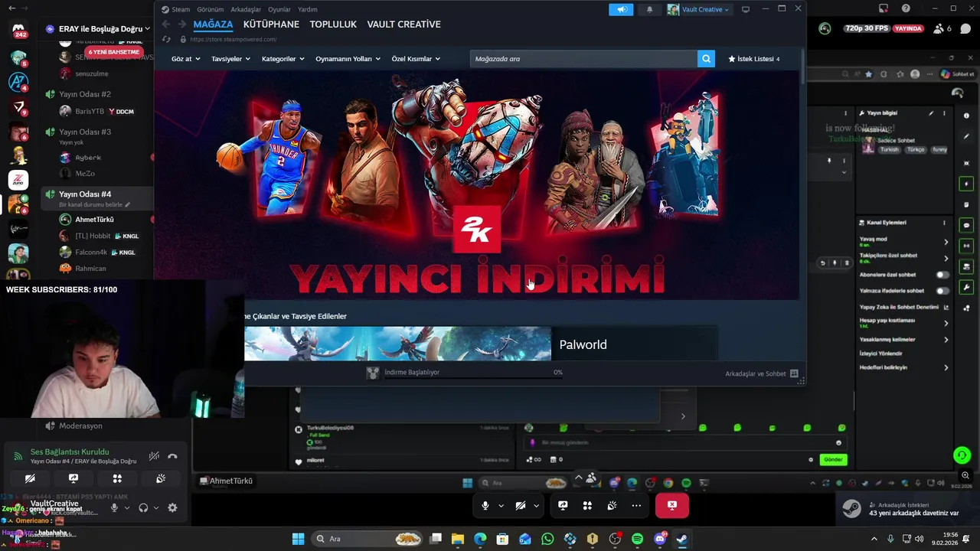Toggle Discord camera in voice panel
980x551 pixels.
(30, 478)
